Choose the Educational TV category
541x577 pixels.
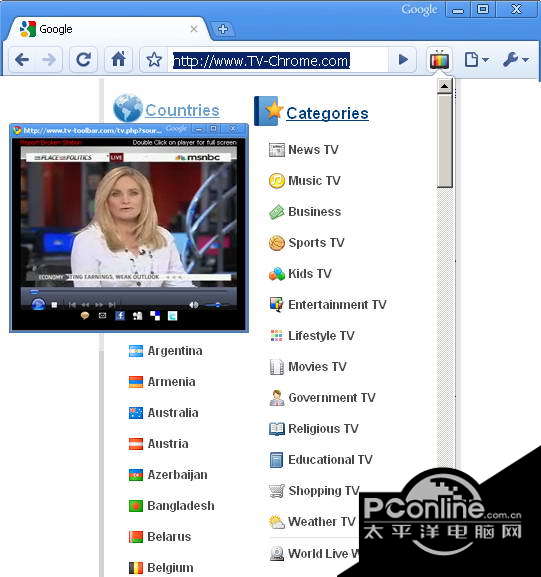coord(330,459)
